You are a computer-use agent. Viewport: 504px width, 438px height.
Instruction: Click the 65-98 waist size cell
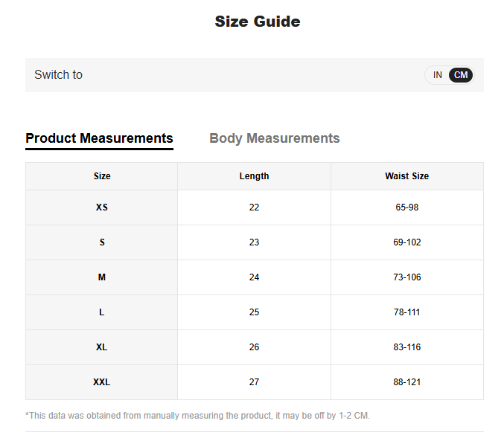click(406, 207)
